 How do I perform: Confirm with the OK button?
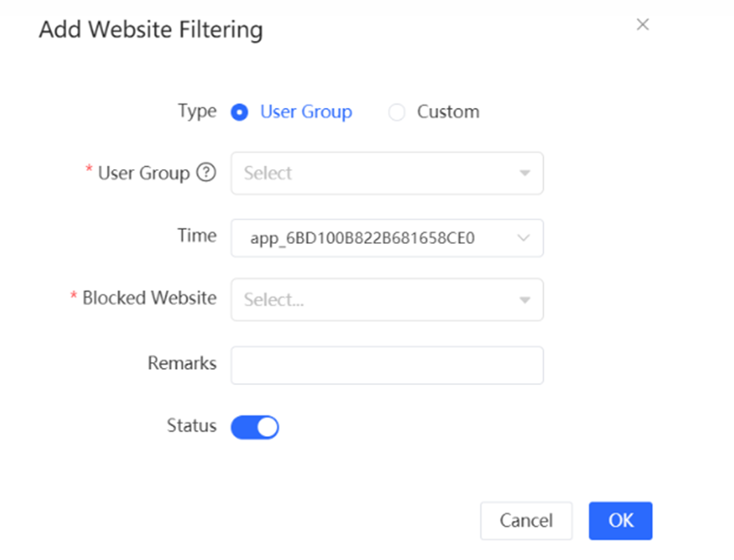(x=620, y=520)
